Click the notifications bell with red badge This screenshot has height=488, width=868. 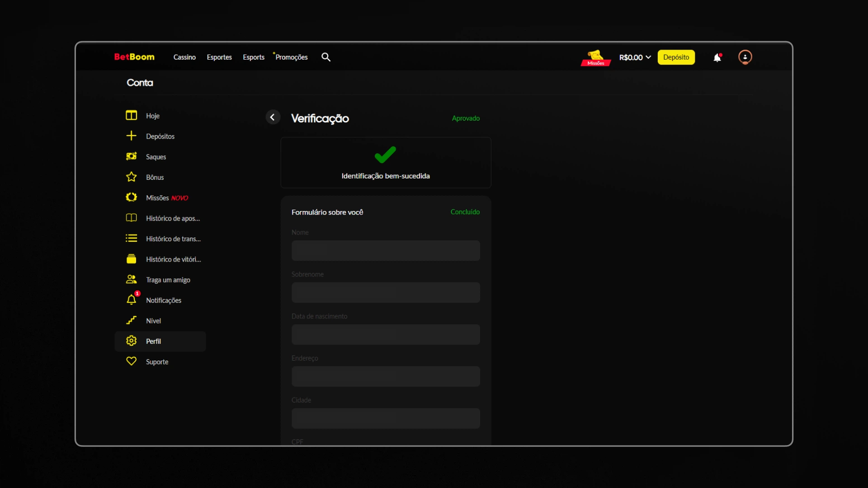[x=718, y=57]
